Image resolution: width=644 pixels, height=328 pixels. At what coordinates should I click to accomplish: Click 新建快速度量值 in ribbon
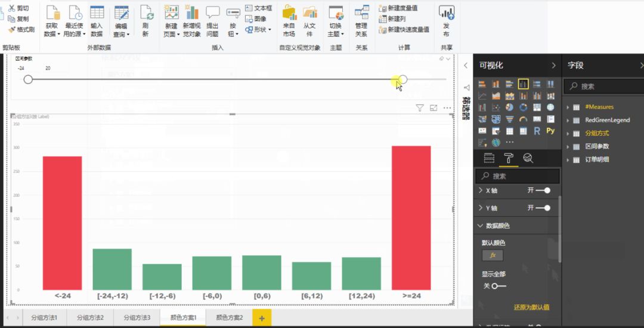point(404,30)
